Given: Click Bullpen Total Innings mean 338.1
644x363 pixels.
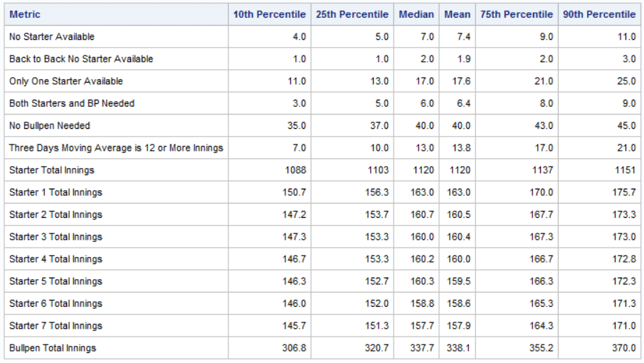Looking at the screenshot, I should [459, 348].
